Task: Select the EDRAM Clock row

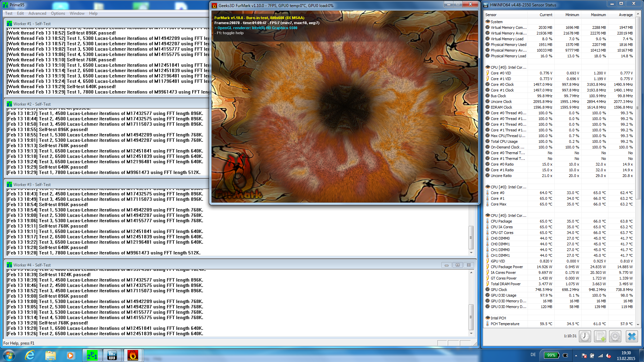Action: point(559,107)
